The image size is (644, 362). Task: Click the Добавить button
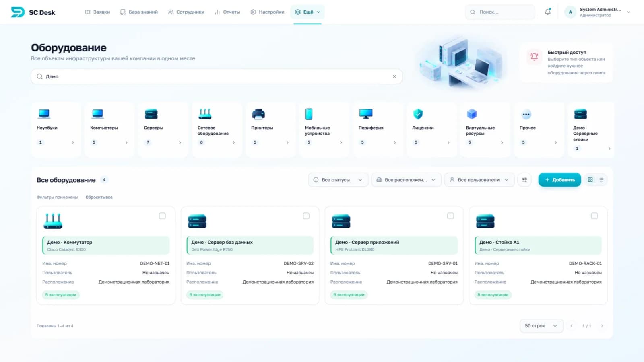pos(559,180)
